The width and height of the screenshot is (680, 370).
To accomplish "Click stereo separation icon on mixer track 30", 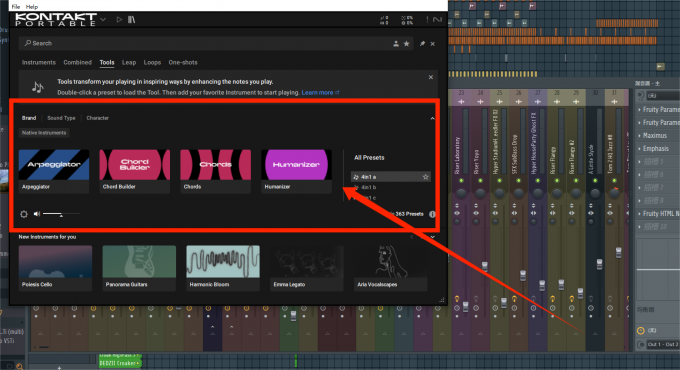I will click(x=591, y=213).
